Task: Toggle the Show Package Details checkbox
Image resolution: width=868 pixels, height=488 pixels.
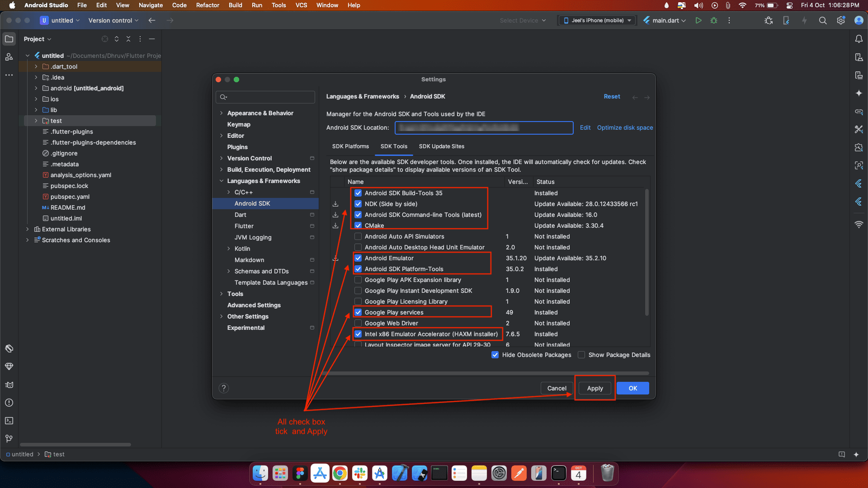Action: click(581, 355)
